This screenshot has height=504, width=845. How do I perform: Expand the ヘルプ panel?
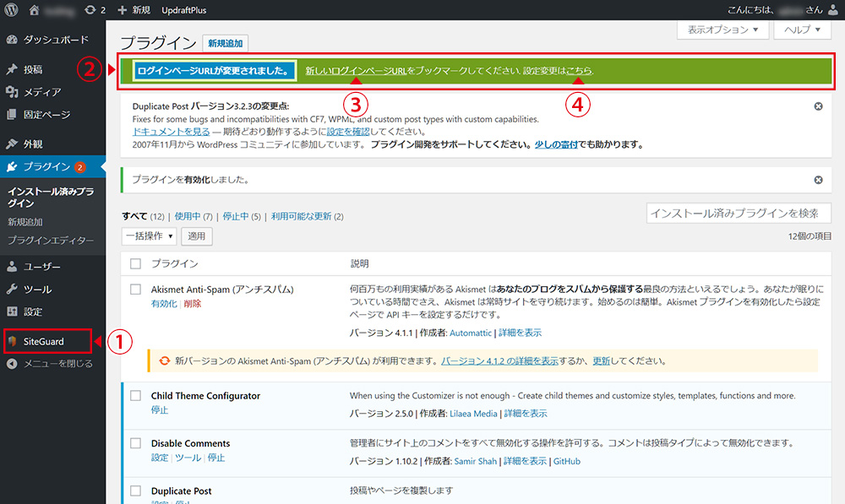[803, 30]
